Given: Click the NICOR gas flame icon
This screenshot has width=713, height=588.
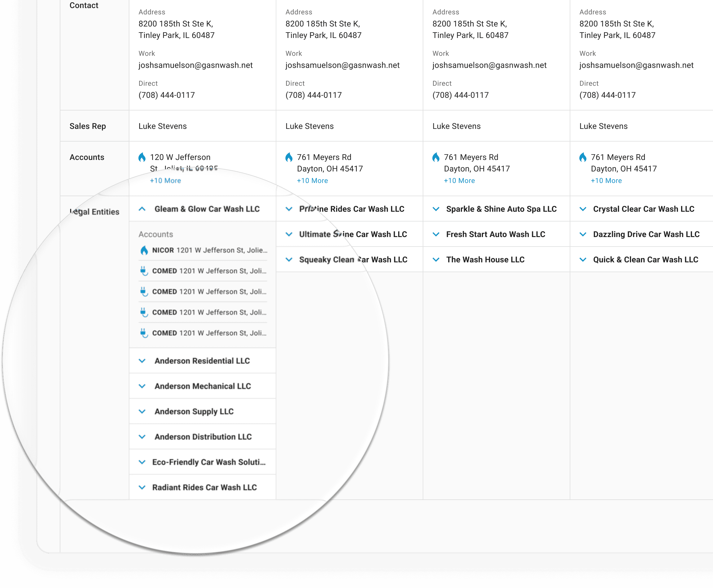Looking at the screenshot, I should (x=144, y=250).
